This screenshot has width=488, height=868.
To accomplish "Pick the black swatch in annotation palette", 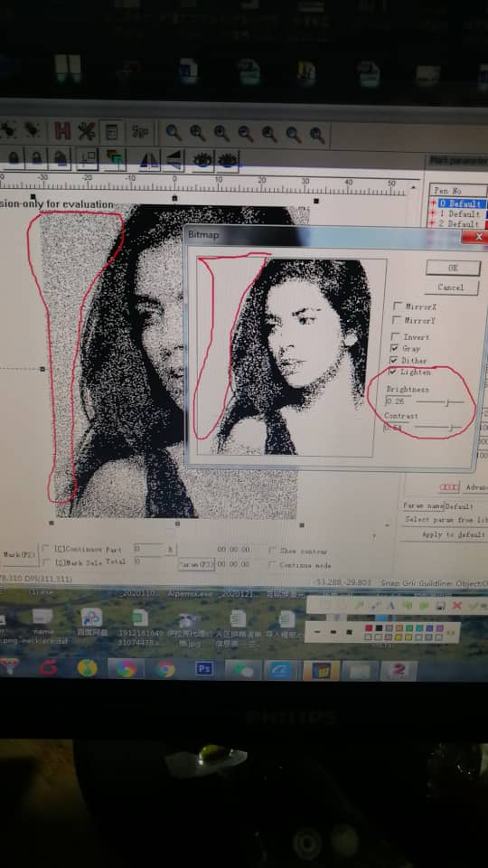I will click(379, 627).
